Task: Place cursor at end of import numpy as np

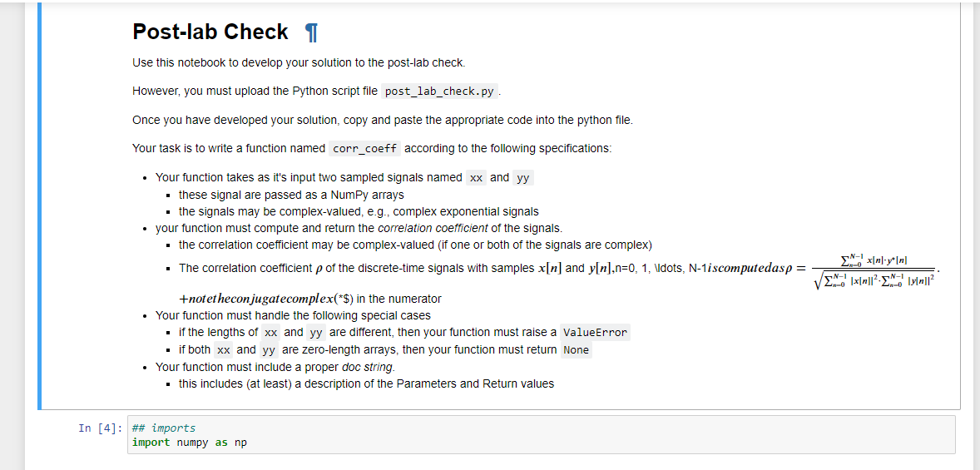Action: [248, 443]
